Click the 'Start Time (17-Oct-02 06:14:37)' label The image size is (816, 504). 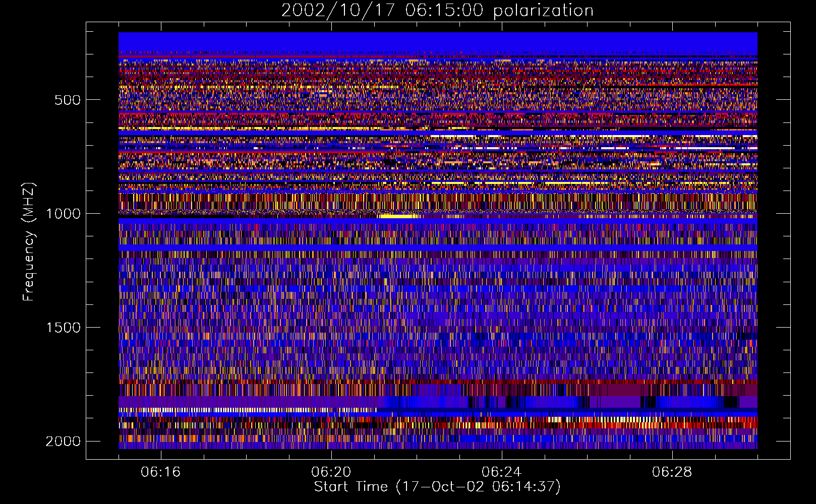point(437,487)
